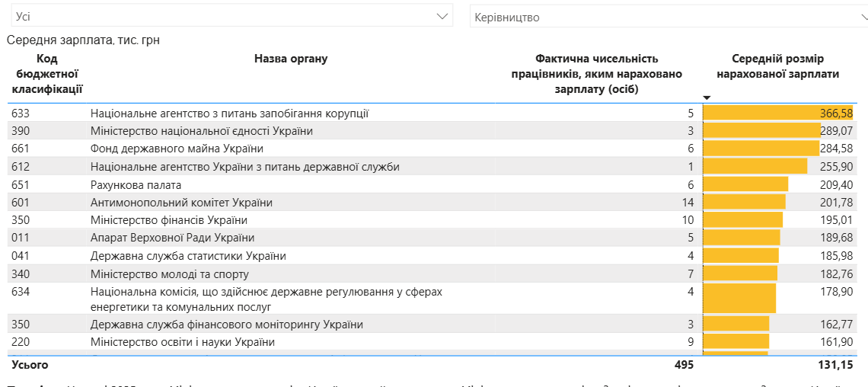Image resolution: width=868 pixels, height=387 pixels.
Task: Click the total employees value 495
Action: (684, 365)
